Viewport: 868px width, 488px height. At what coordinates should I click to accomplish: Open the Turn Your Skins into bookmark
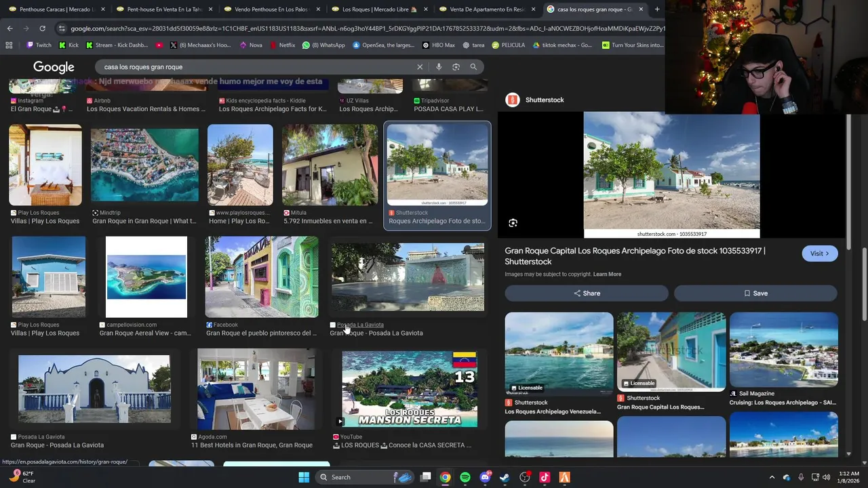[633, 45]
